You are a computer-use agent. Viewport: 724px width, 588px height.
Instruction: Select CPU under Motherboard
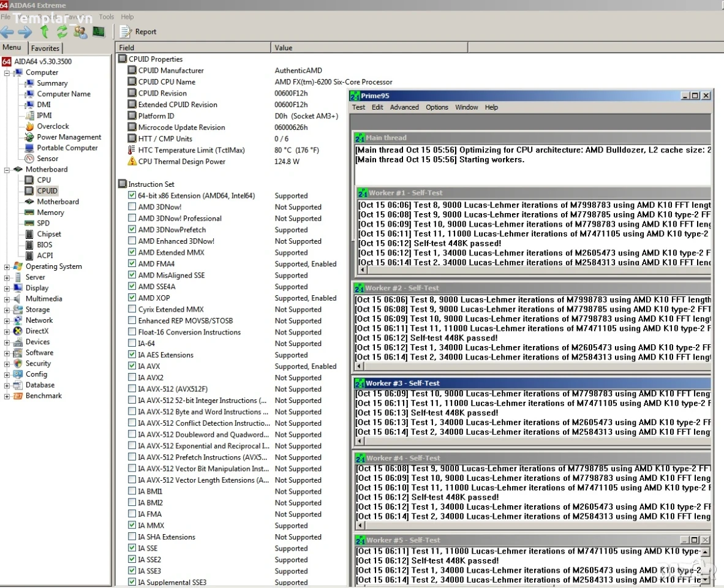click(x=44, y=180)
